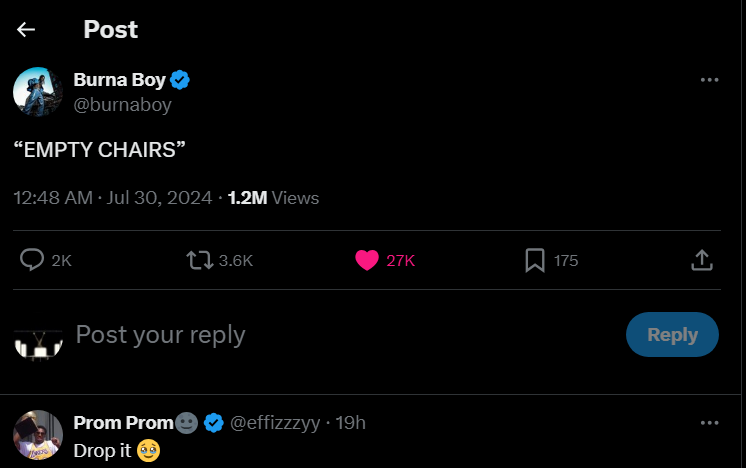
Task: Open Burna Boy's display name link
Action: (x=119, y=80)
